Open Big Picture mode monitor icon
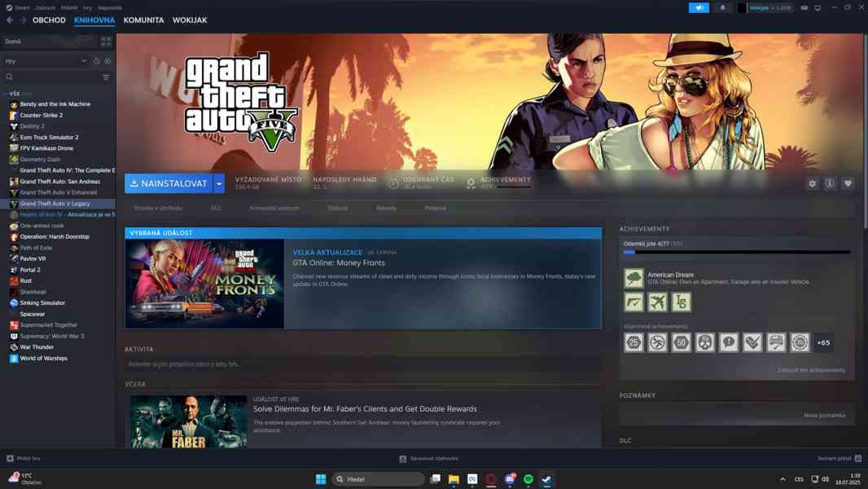Screen dimensions: 868x489 click(x=818, y=8)
